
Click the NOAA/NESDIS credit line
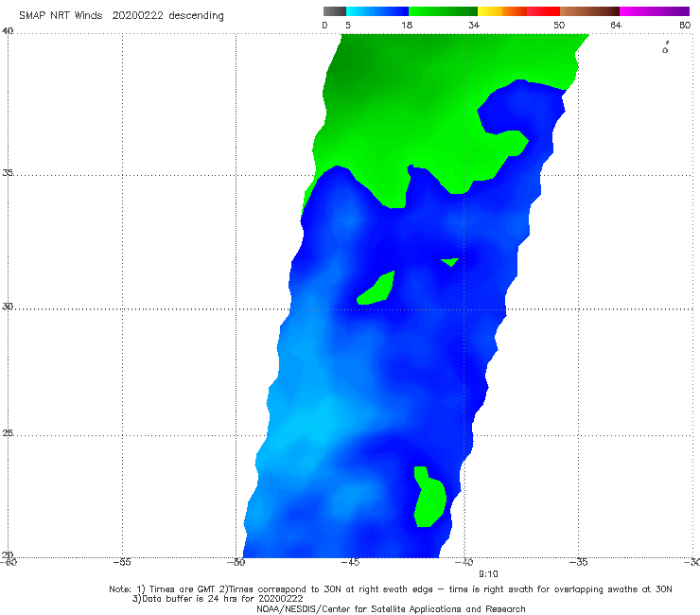coord(391,608)
